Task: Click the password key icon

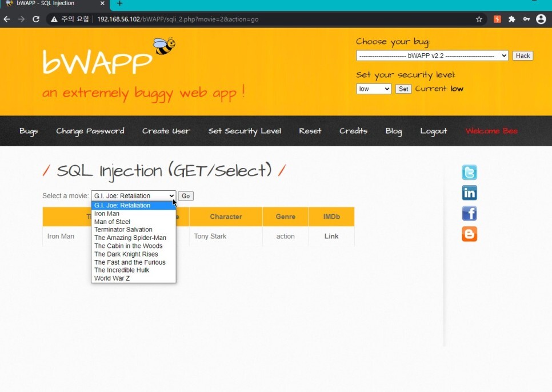Action: 526,19
